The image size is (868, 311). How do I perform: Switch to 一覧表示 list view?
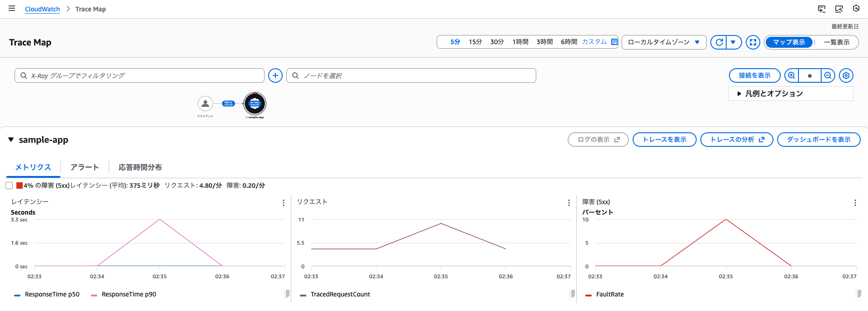click(836, 42)
